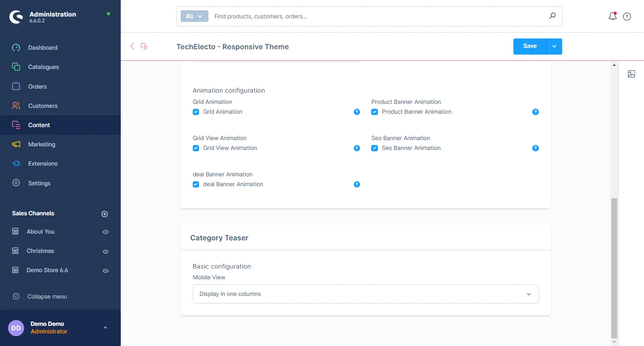The width and height of the screenshot is (644, 346).
Task: Uncheck the Grid View Animation checkbox
Action: (196, 148)
